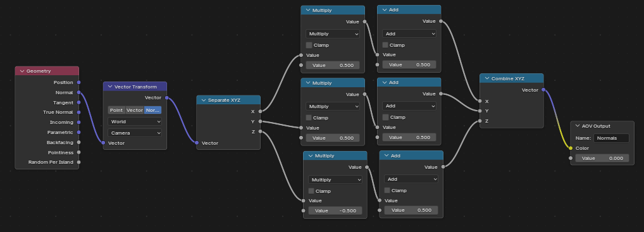The height and width of the screenshot is (232, 644).
Task: Select the Geometry node by its title
Action: [x=39, y=71]
